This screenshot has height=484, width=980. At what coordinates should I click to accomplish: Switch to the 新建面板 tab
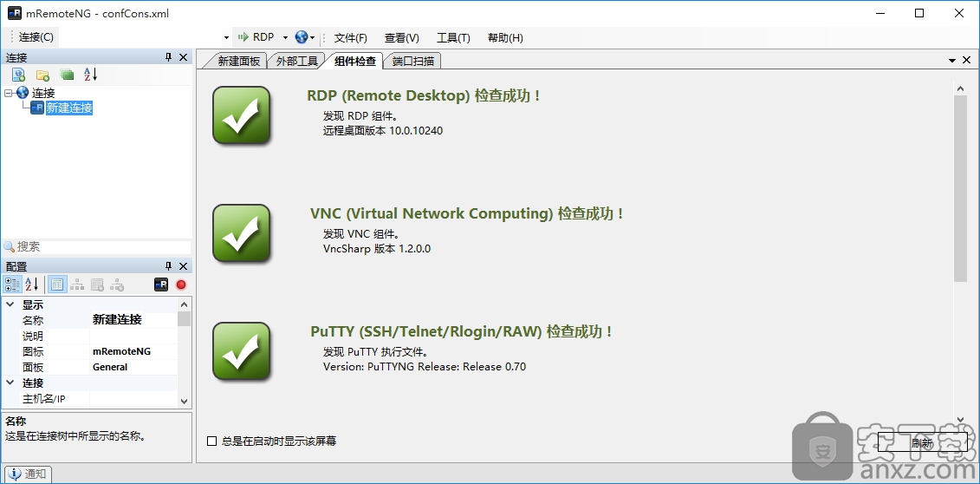239,61
